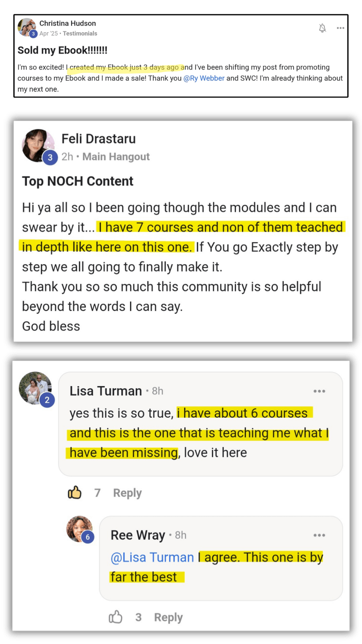Image resolution: width=362 pixels, height=644 pixels.
Task: Open Ree Wray's comment three-dot menu
Action: point(319,535)
